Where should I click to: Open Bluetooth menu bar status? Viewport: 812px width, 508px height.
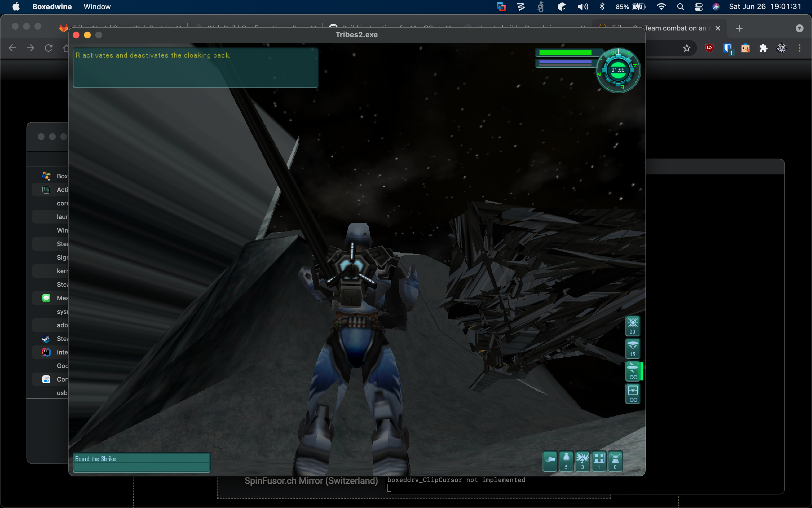click(x=602, y=7)
